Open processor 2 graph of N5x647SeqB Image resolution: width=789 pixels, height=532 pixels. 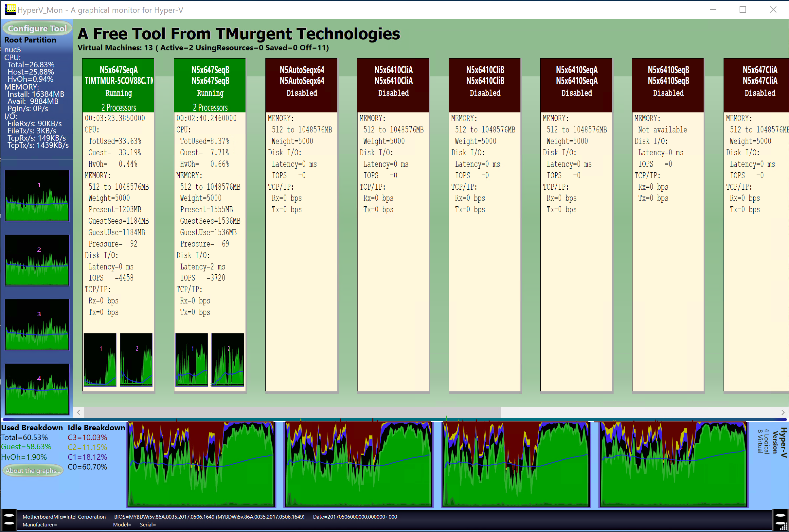(228, 360)
